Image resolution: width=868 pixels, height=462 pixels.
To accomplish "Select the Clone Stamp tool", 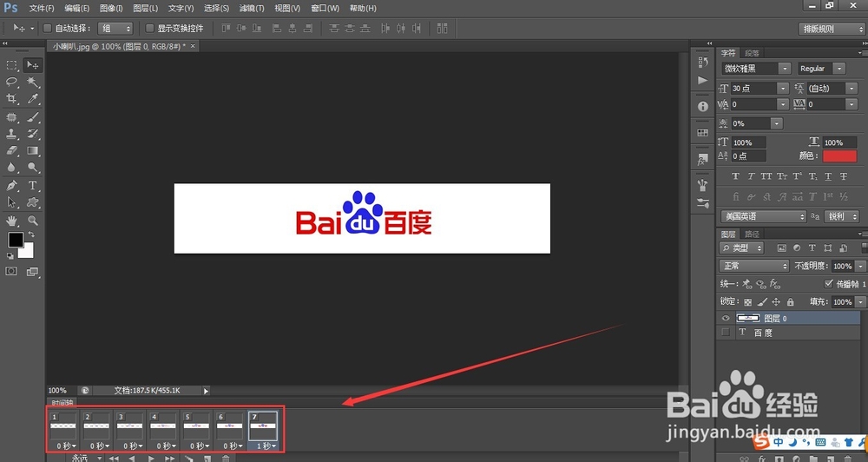I will 11,134.
